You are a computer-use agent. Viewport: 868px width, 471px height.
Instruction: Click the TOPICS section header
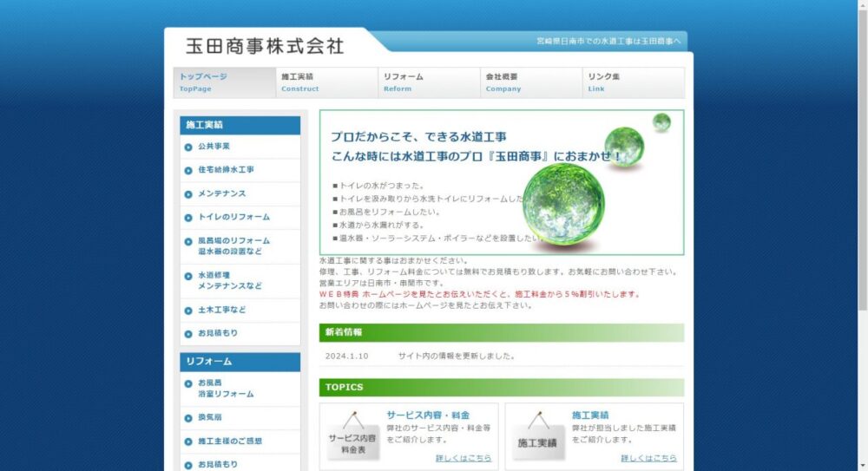(x=502, y=388)
